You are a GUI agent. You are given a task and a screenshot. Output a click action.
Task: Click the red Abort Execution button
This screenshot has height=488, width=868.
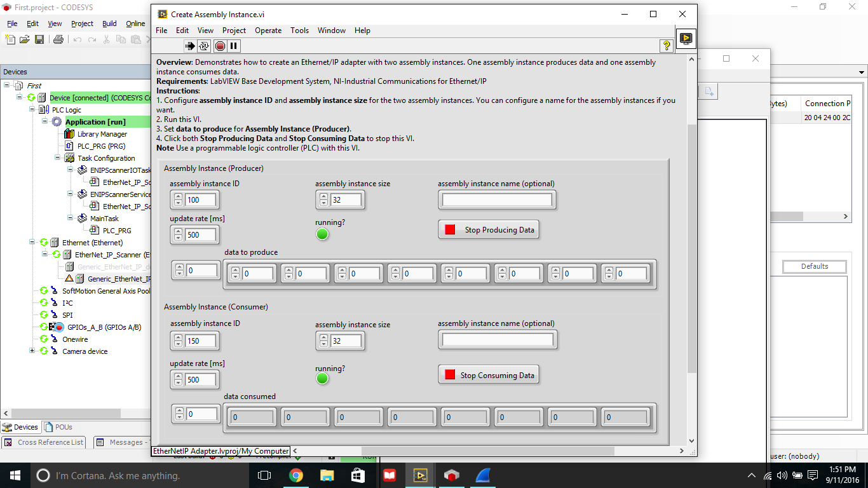click(x=220, y=46)
